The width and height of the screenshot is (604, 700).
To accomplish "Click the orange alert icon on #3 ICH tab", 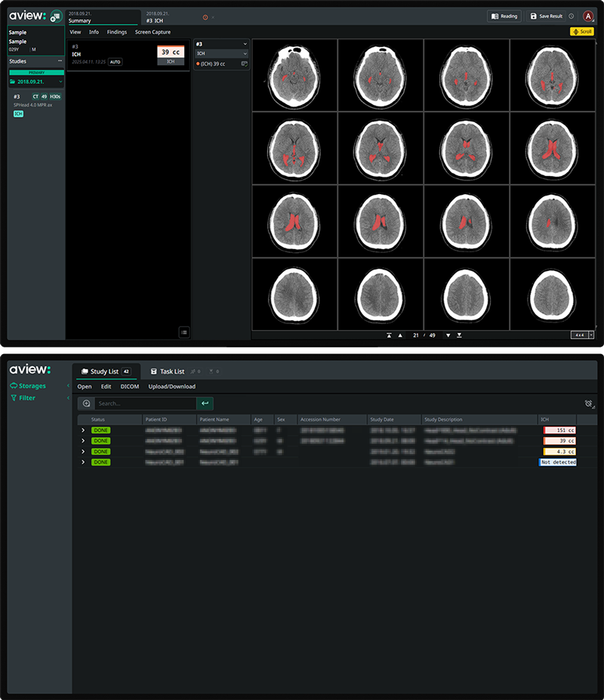I will click(205, 17).
